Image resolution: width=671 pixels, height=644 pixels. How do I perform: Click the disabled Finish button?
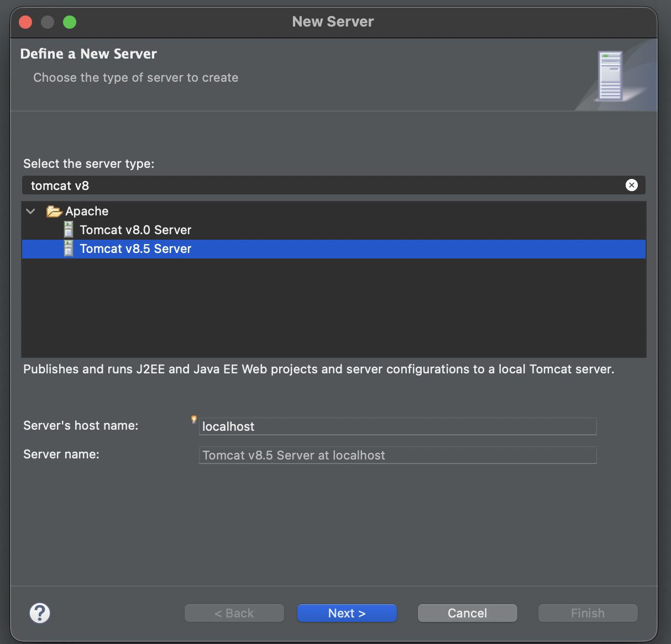[588, 613]
